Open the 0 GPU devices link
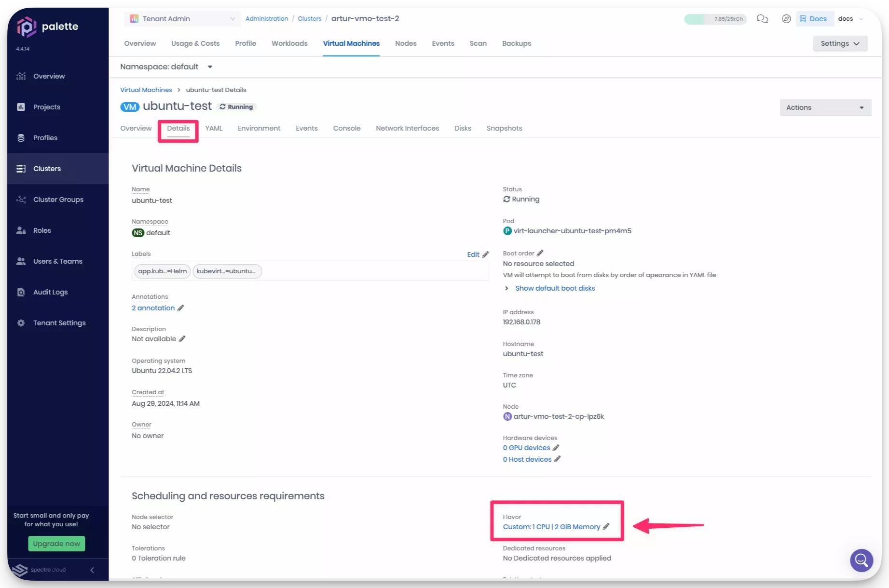This screenshot has width=889, height=588. point(526,448)
